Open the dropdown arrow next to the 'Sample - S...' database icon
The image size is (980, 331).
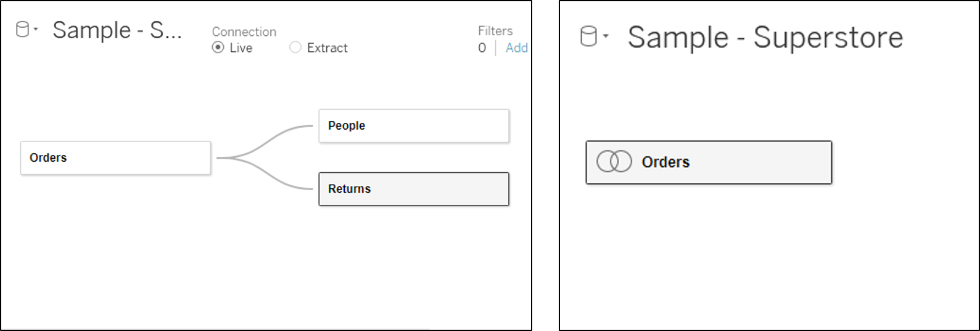click(36, 29)
